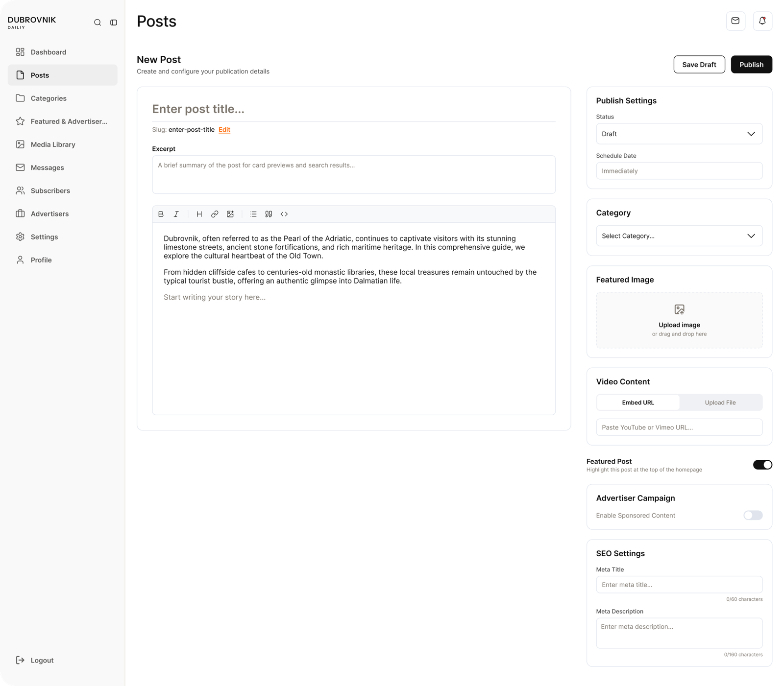Click the DUBROVNIK logo in sidebar
This screenshot has width=784, height=686.
click(x=32, y=23)
